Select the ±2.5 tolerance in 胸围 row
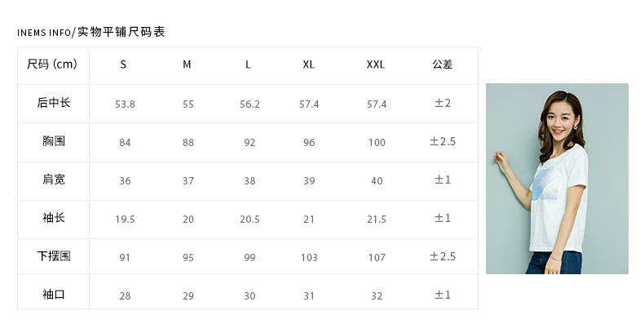This screenshot has height=333, width=644. (443, 142)
